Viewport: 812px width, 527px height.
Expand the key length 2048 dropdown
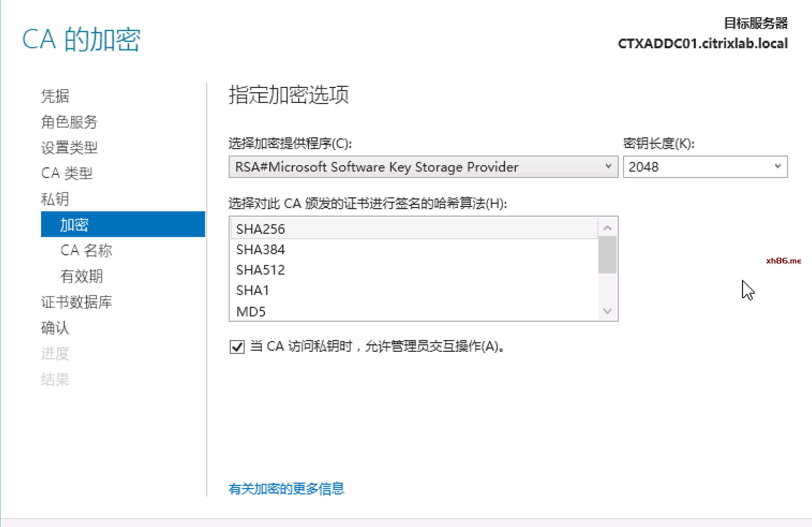point(705,167)
